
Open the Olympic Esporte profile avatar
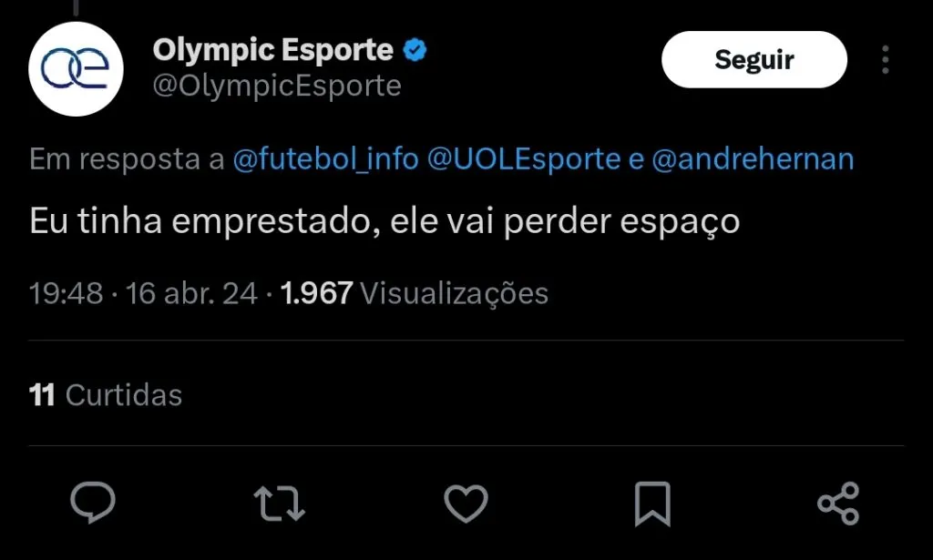pyautogui.click(x=76, y=68)
